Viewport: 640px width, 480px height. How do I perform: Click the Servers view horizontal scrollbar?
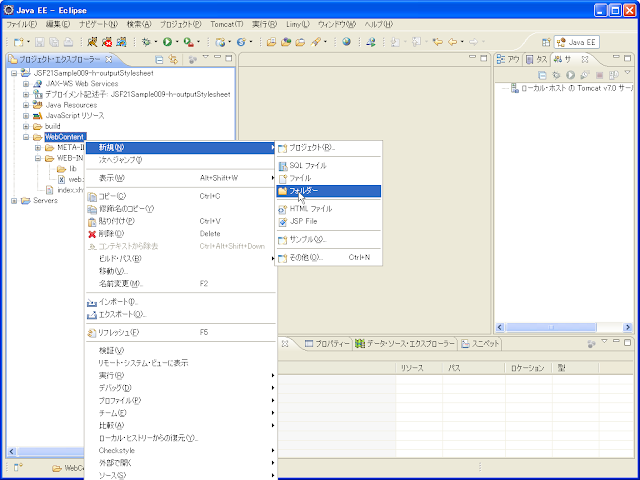point(551,327)
